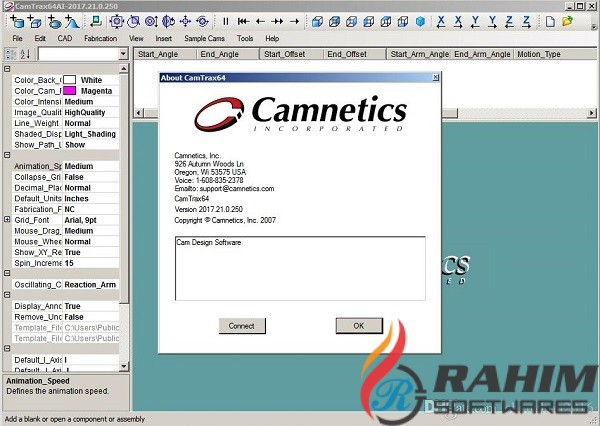This screenshot has width=600, height=426.
Task: Add a cylindrical cam component
Action: 17,21
